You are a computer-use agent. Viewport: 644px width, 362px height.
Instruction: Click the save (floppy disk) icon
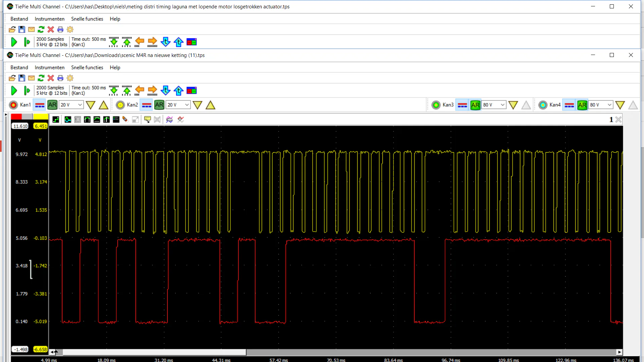[x=22, y=78]
